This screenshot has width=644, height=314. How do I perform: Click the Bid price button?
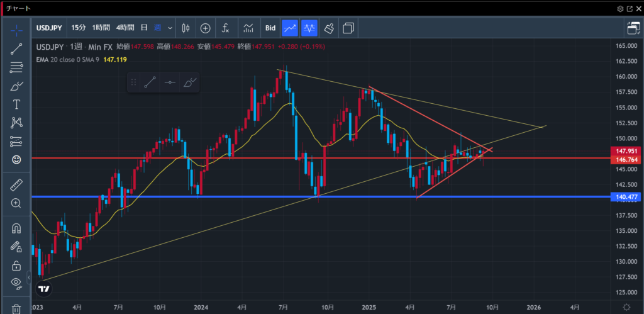coord(270,28)
